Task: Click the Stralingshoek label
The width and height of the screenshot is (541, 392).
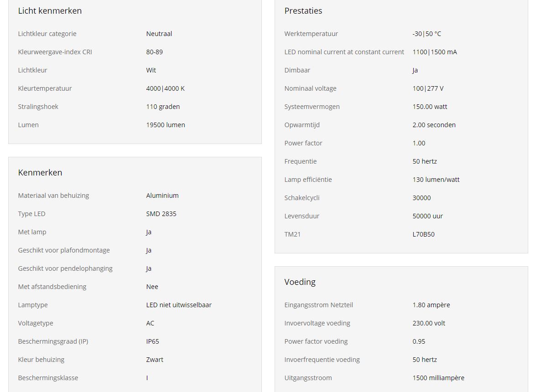Action: [x=38, y=107]
